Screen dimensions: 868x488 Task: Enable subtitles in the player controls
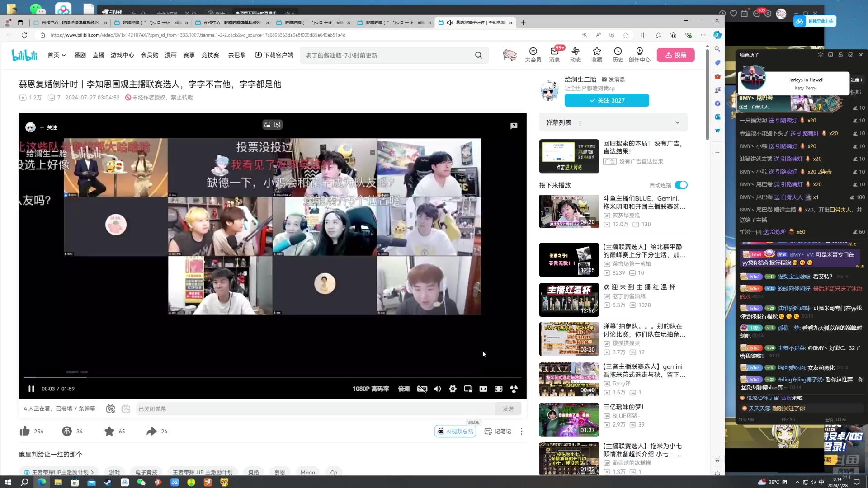(x=422, y=389)
